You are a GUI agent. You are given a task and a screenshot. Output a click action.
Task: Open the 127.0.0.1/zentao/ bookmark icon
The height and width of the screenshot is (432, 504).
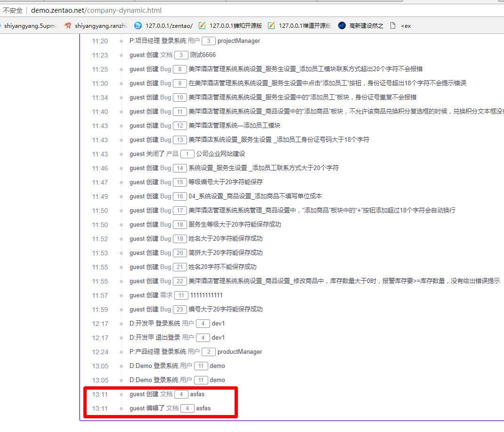point(138,26)
